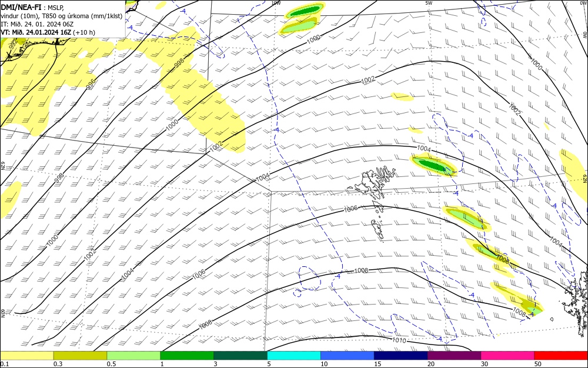
Task: Click the 'IT: Mið. 24. 01. 2024 06Z' line
Action: pyautogui.click(x=36, y=24)
